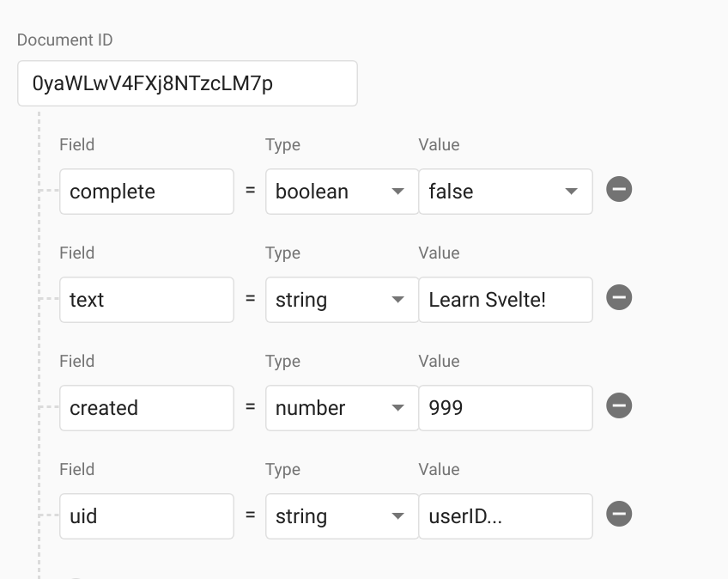Select the Document ID input box
The width and height of the screenshot is (728, 579).
coord(187,83)
